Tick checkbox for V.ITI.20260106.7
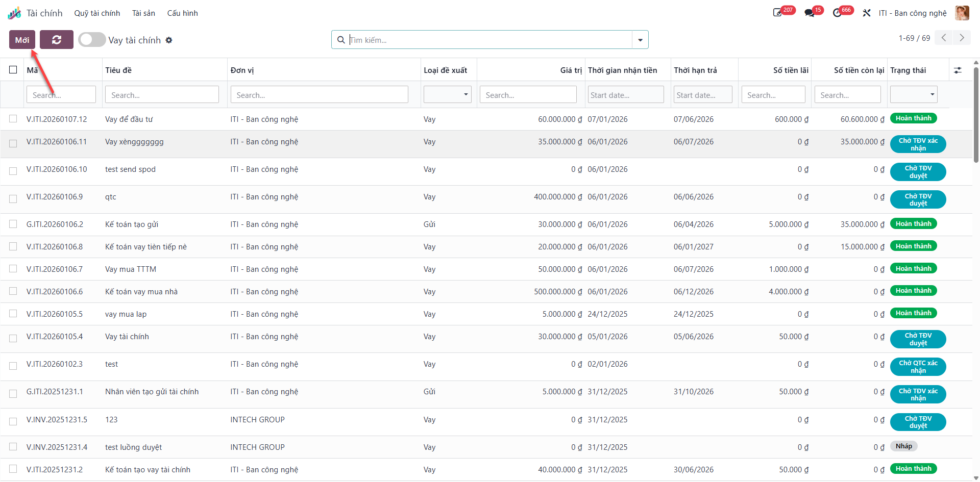This screenshot has height=482, width=980. click(x=13, y=269)
